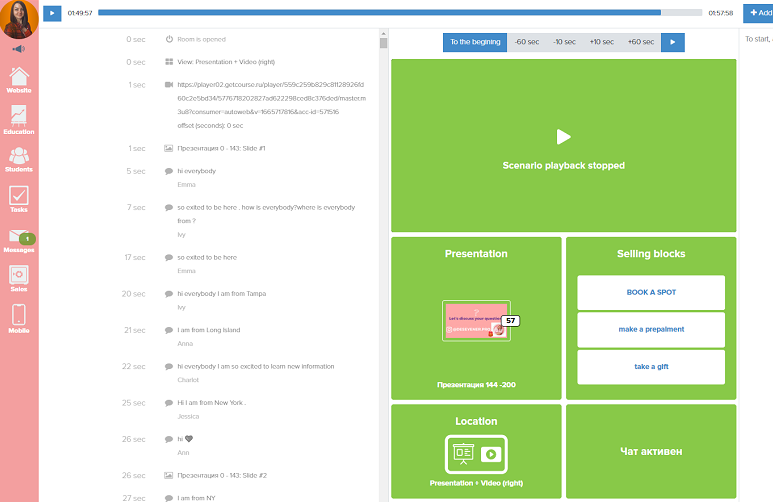Click the take a gift button
The image size is (773, 502).
(x=651, y=367)
